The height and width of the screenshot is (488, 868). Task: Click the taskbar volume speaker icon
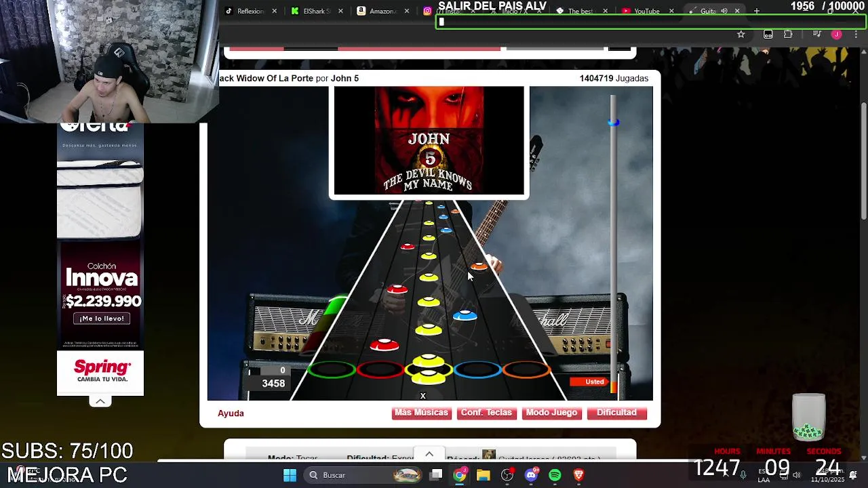pyautogui.click(x=796, y=474)
